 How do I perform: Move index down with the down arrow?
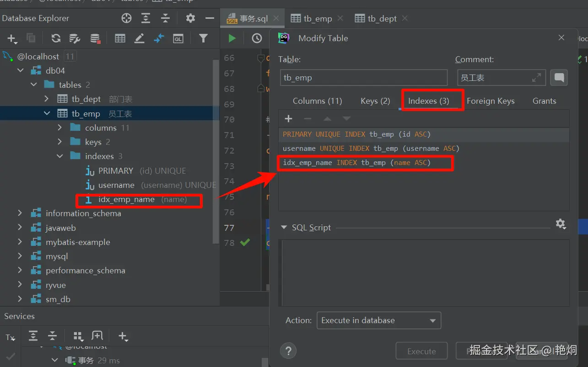pyautogui.click(x=347, y=119)
